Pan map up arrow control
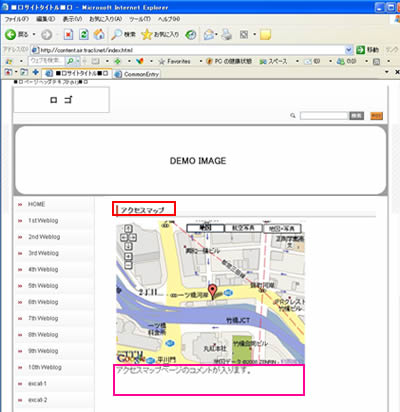This screenshot has width=400, height=412. click(128, 229)
